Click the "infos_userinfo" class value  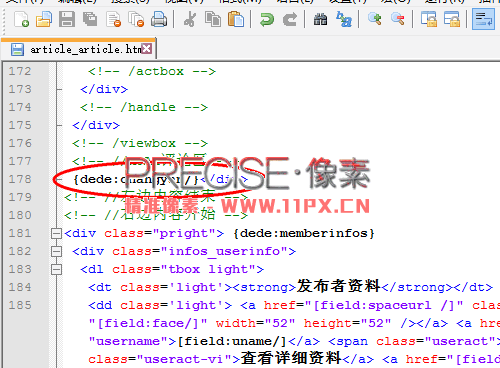click(x=224, y=251)
